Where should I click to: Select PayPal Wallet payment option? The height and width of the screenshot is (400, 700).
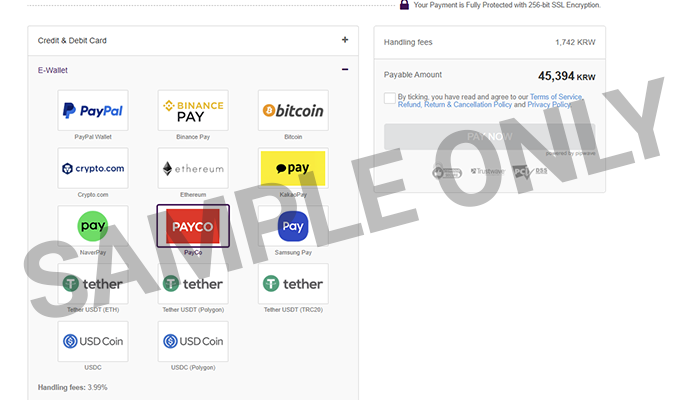click(x=93, y=111)
